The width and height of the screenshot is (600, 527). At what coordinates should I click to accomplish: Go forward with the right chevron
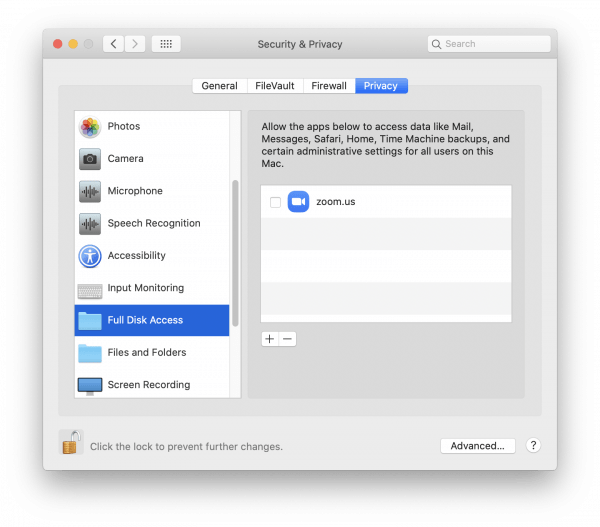coord(135,44)
